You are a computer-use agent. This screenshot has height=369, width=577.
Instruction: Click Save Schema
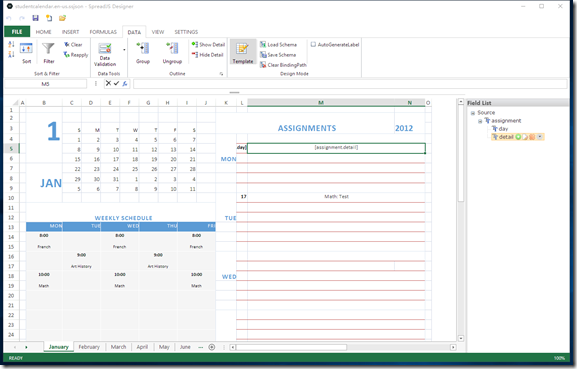pyautogui.click(x=278, y=55)
